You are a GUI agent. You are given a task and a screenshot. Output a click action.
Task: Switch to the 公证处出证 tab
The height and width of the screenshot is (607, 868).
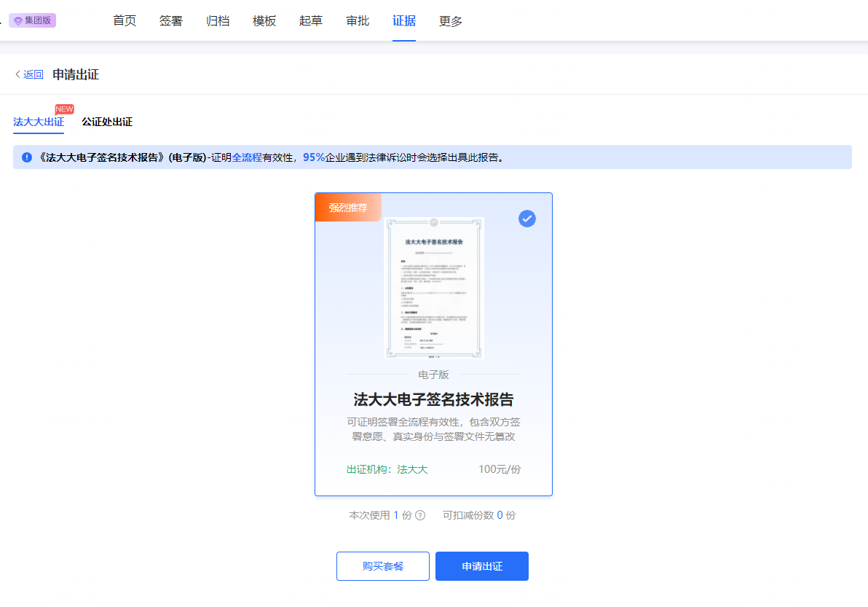(107, 122)
